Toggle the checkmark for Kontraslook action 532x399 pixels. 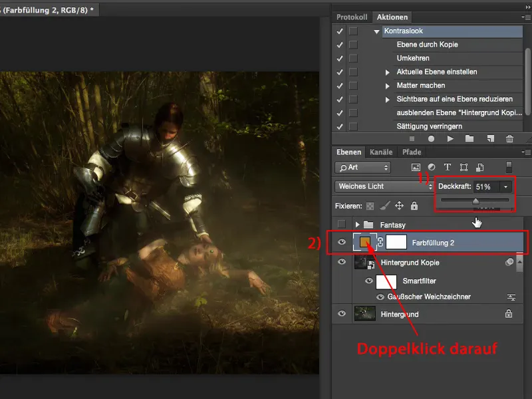point(339,31)
